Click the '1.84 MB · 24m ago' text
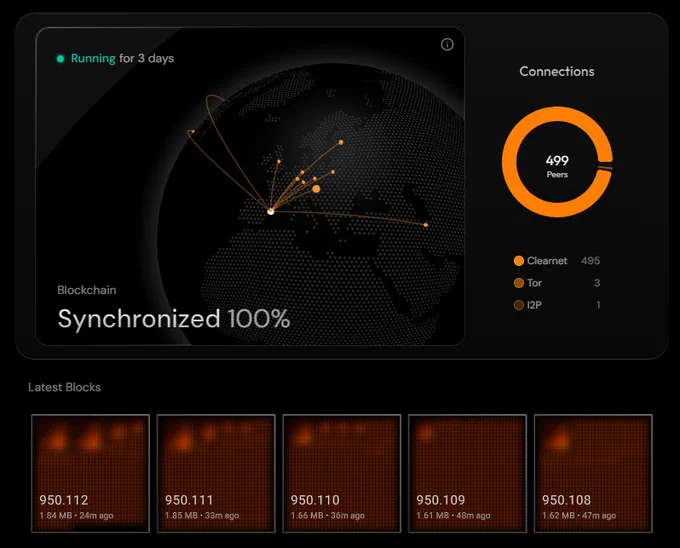Image resolution: width=680 pixels, height=548 pixels. click(76, 515)
